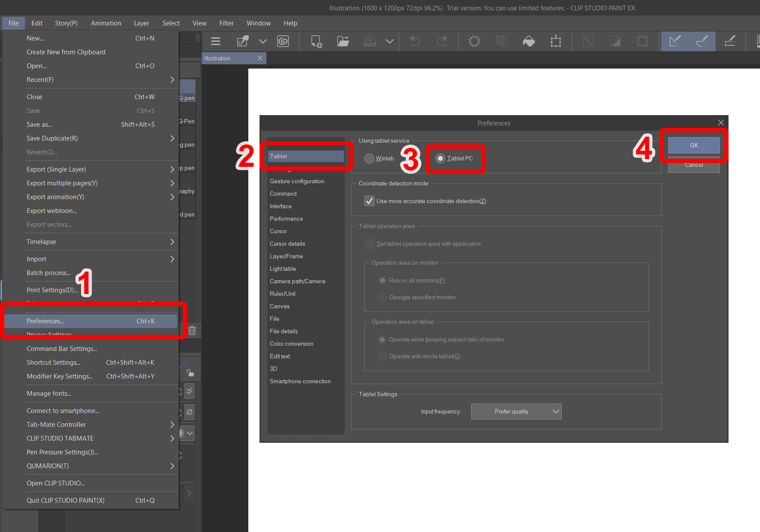Click the Fill bucket icon in toolbar
Screen dimensions: 760x532
(x=529, y=41)
